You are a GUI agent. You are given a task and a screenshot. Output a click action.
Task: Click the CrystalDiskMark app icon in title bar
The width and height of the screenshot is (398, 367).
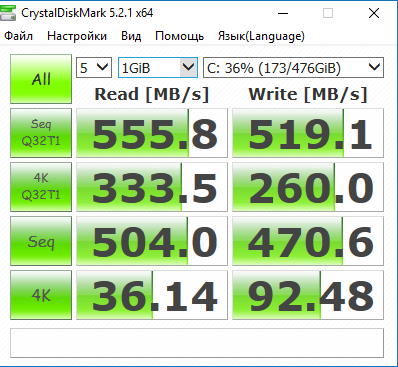(8, 13)
